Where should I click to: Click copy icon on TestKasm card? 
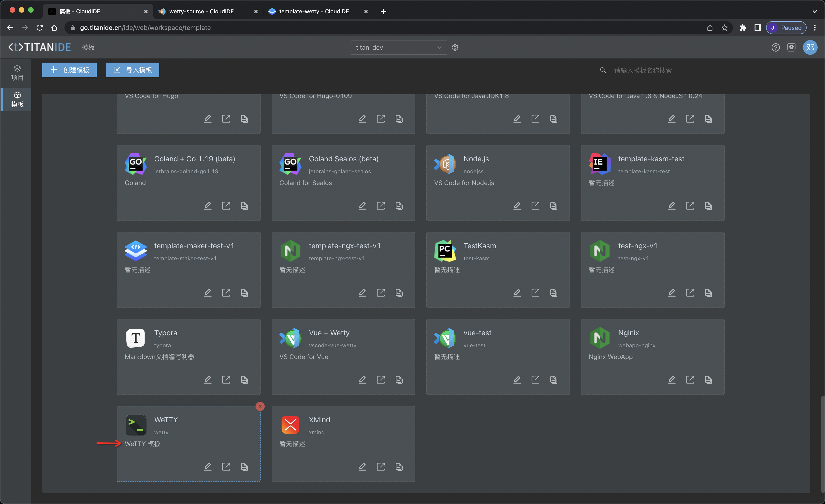553,293
